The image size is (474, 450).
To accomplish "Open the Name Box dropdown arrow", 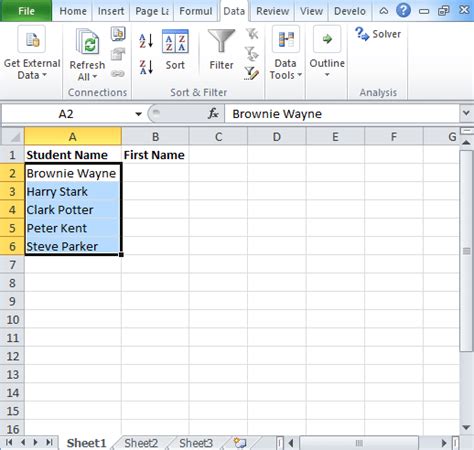I will 139,114.
